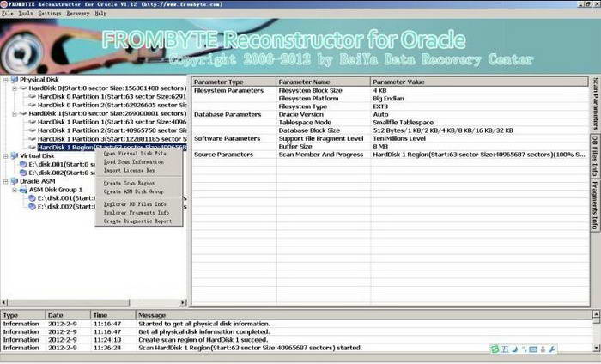Choose Create Scan Region from context menu
Image resolution: width=601 pixels, height=364 pixels.
coord(130,183)
